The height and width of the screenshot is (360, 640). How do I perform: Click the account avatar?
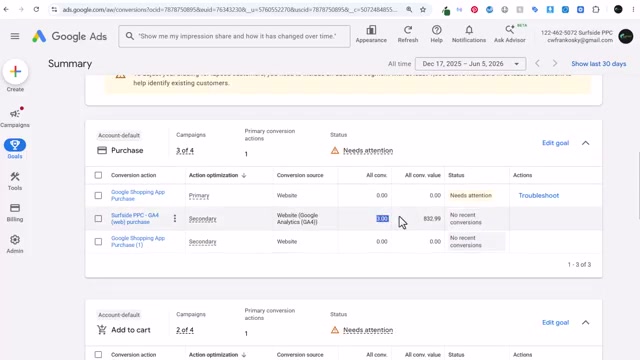pos(626,36)
